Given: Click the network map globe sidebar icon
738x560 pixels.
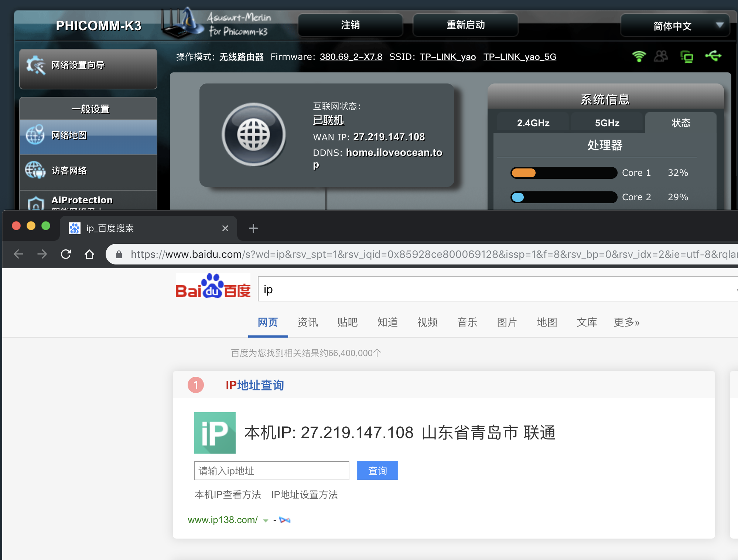Looking at the screenshot, I should [x=35, y=135].
